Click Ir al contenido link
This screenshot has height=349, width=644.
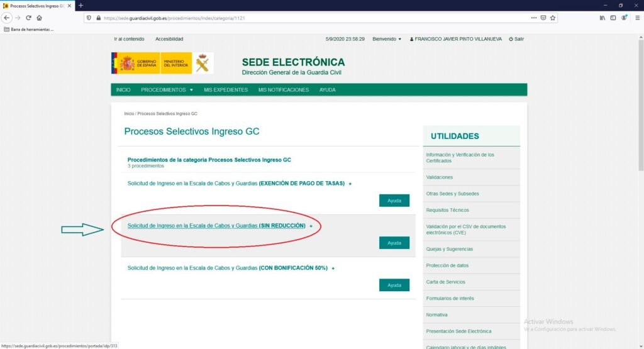coord(129,39)
